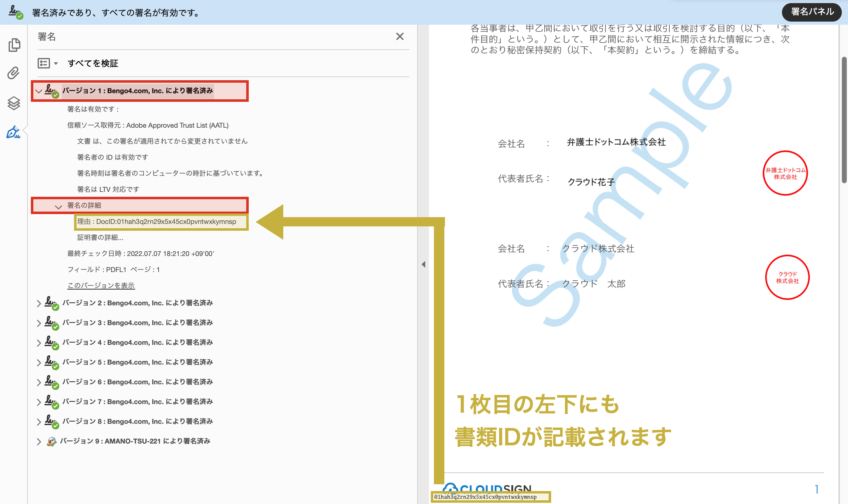Click the 弁護士ドットコム株式会社 red seal stamp
The height and width of the screenshot is (504, 848).
(785, 173)
